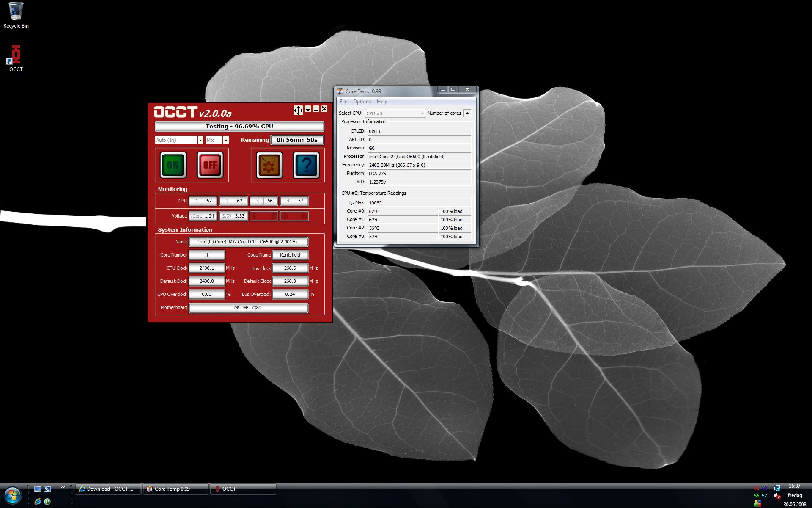Open the Windows Start orb
Screen dimensions: 812x508
coord(13,495)
